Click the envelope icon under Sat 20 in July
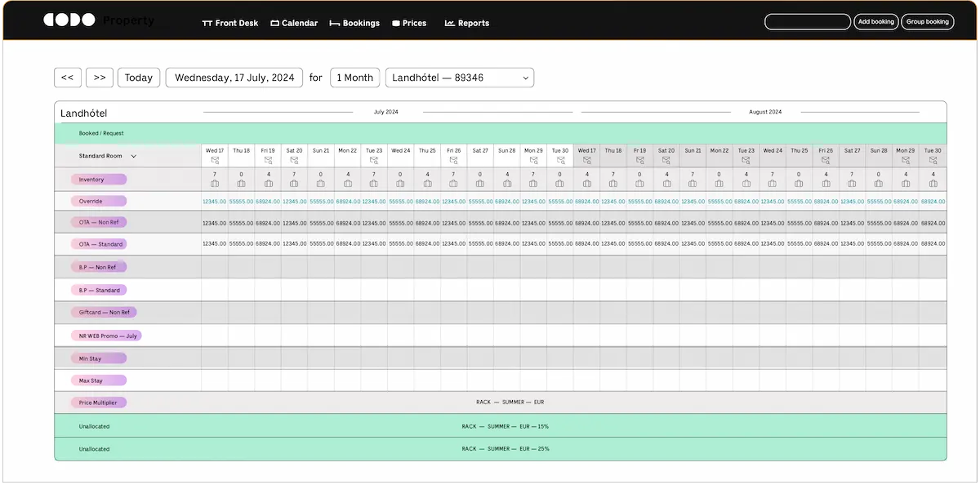This screenshot has width=980, height=485. tap(294, 161)
